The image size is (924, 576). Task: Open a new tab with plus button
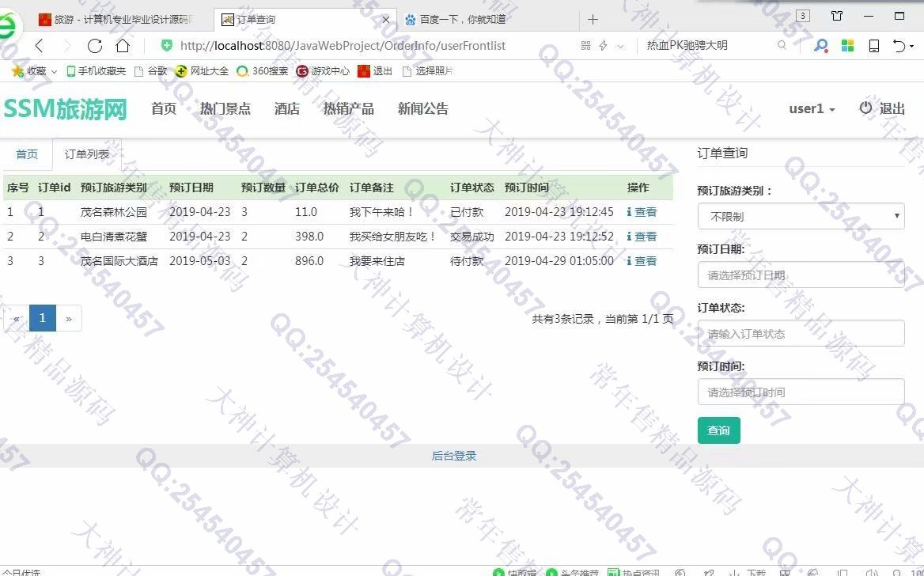[x=593, y=20]
